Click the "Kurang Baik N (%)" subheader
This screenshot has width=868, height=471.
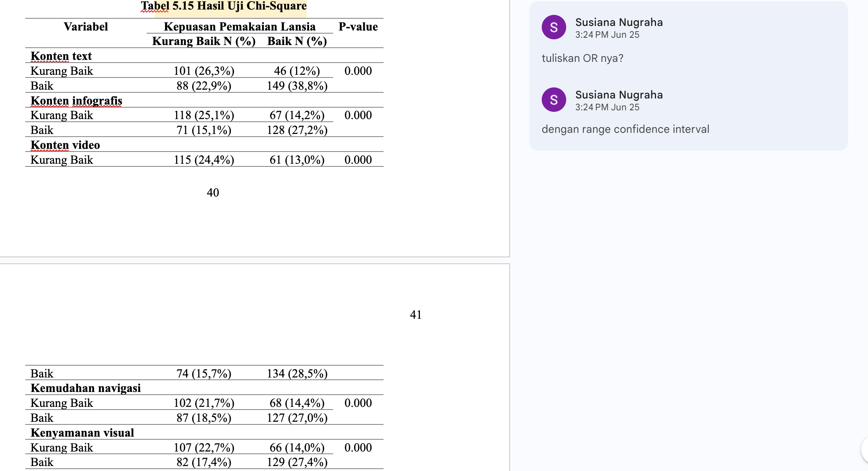[204, 41]
